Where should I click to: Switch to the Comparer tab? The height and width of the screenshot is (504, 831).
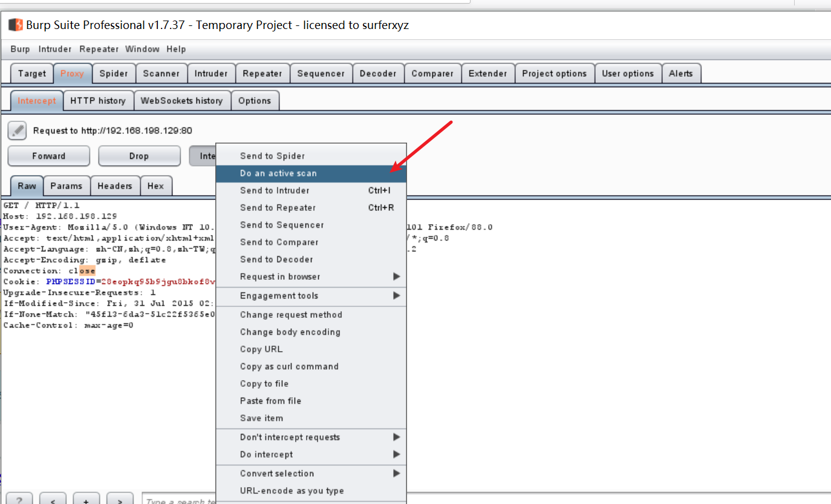432,74
